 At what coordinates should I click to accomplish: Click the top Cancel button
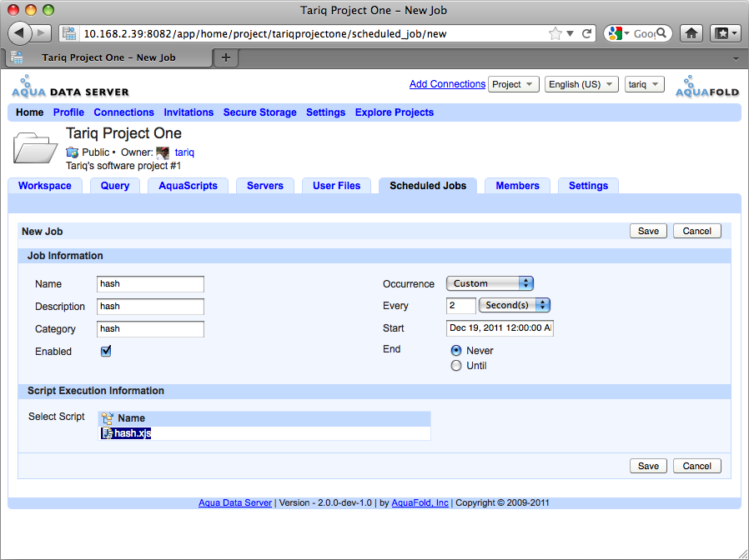697,231
